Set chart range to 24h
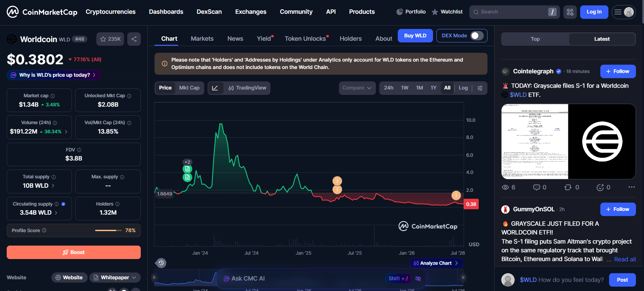This screenshot has height=291, width=644. point(389,88)
